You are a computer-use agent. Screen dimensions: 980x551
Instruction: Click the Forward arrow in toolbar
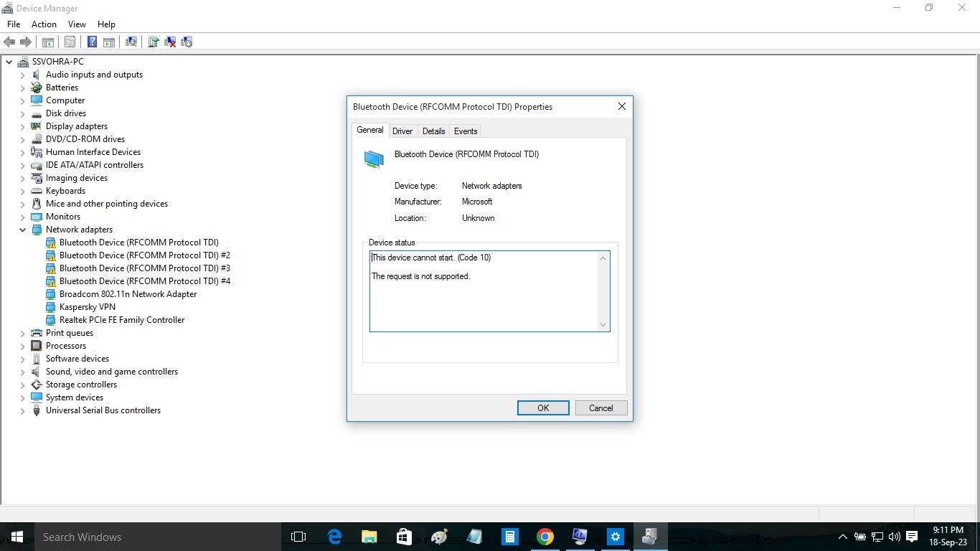[x=26, y=42]
